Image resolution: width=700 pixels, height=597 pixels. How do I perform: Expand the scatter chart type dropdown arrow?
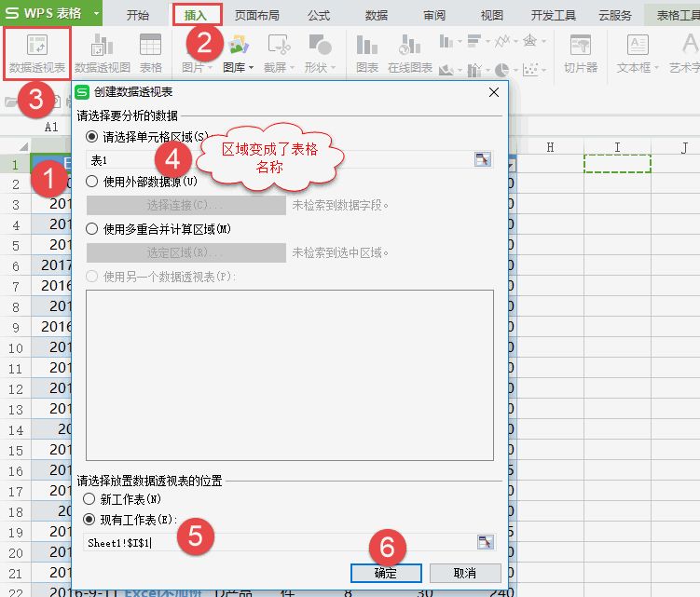[543, 70]
